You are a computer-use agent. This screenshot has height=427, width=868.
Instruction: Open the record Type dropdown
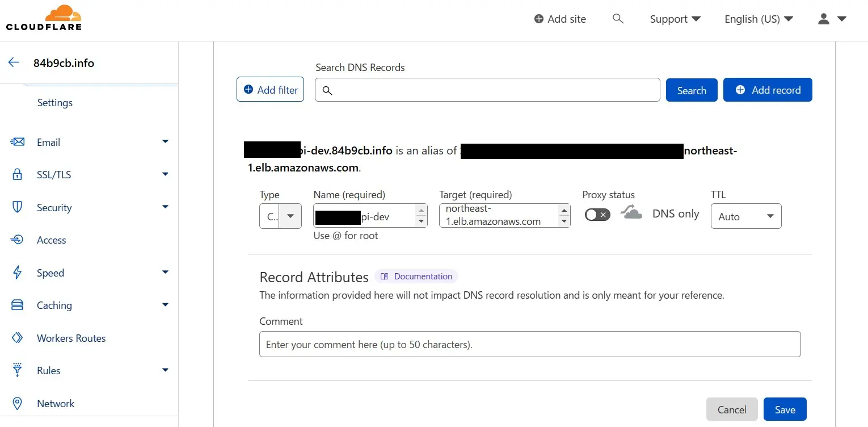pyautogui.click(x=280, y=216)
